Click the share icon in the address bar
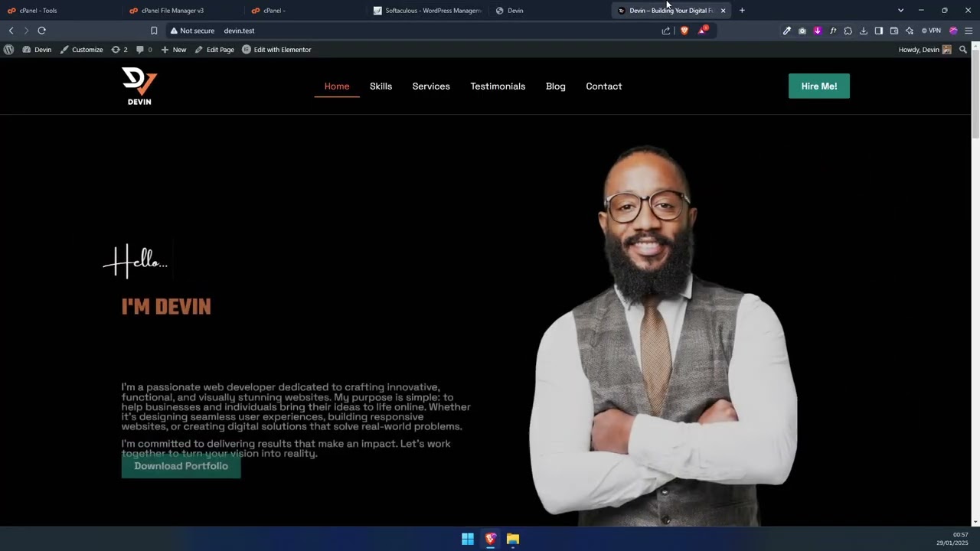This screenshot has height=551, width=980. pyautogui.click(x=666, y=31)
